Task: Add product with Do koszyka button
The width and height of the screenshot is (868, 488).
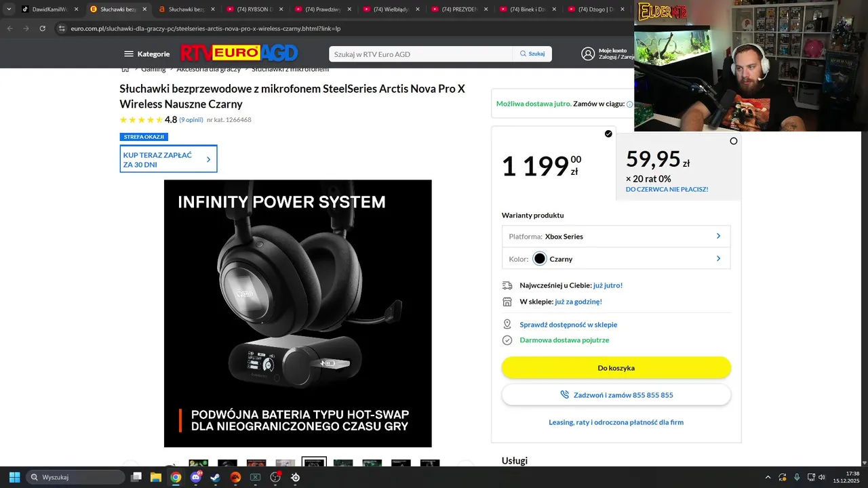Action: [616, 367]
